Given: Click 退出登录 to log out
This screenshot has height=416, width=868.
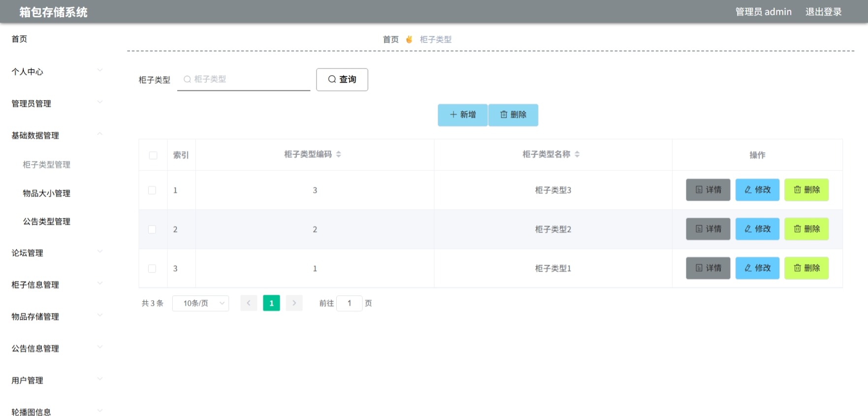Looking at the screenshot, I should click(x=823, y=12).
